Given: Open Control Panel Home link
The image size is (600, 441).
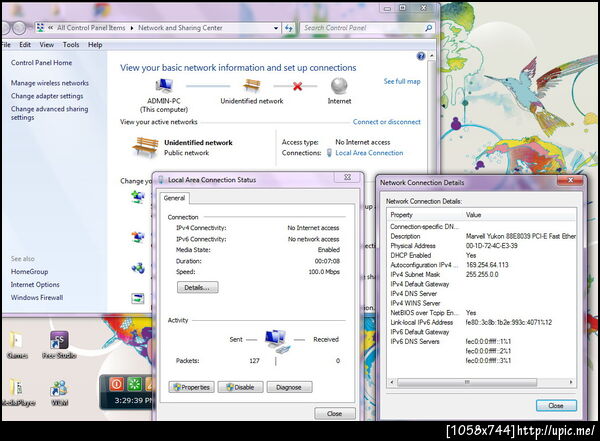Looking at the screenshot, I should point(41,62).
